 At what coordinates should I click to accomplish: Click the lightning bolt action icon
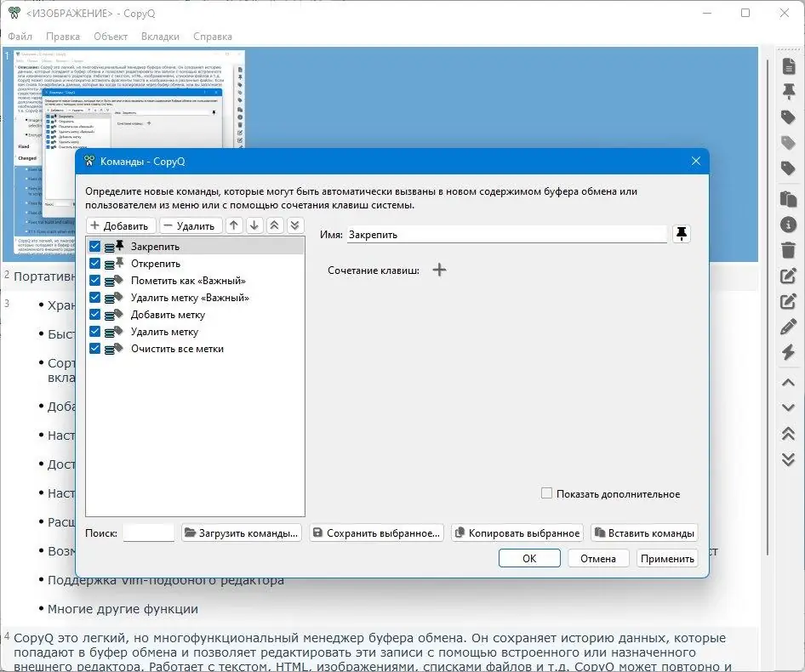(789, 352)
